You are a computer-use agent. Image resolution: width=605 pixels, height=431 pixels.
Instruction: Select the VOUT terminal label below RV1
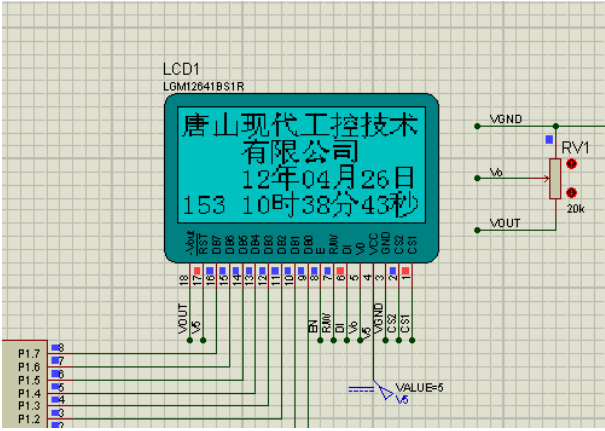pyautogui.click(x=505, y=223)
